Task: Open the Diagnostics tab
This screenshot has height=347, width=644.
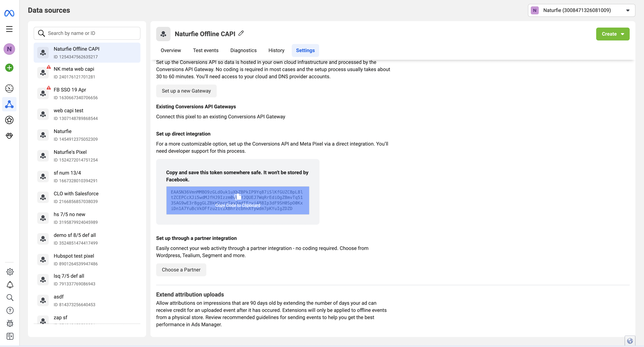Action: [243, 50]
